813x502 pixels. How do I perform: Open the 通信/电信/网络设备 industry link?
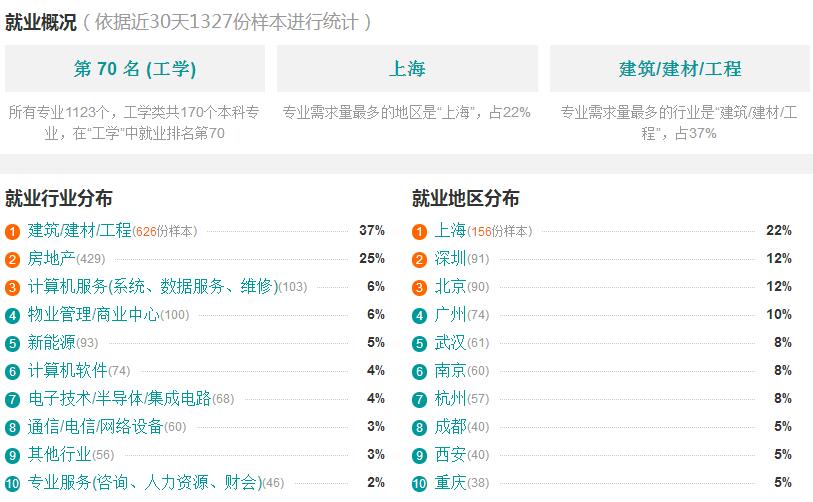point(95,427)
